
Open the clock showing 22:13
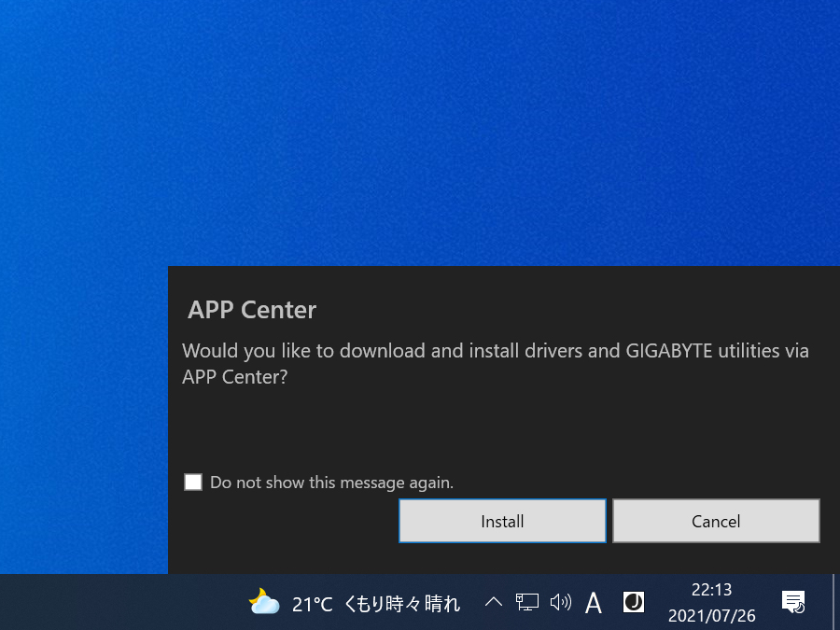[711, 602]
